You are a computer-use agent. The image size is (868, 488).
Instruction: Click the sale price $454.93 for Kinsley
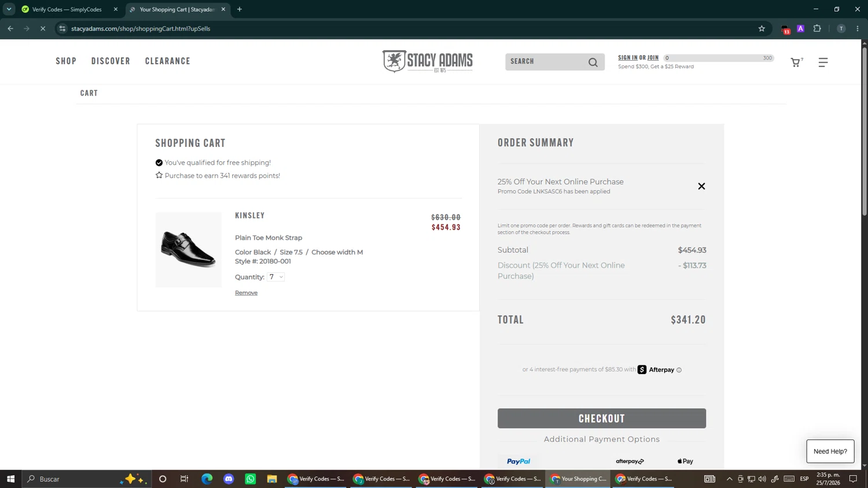click(x=446, y=227)
